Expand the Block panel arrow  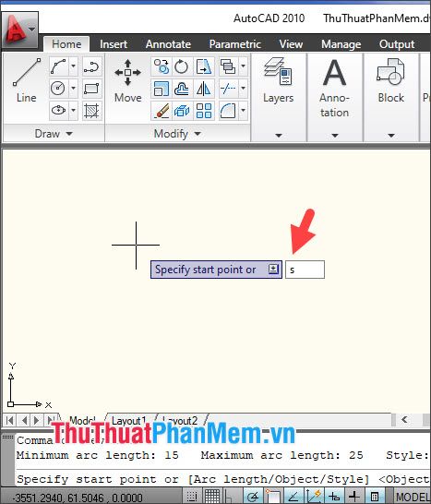click(x=391, y=136)
